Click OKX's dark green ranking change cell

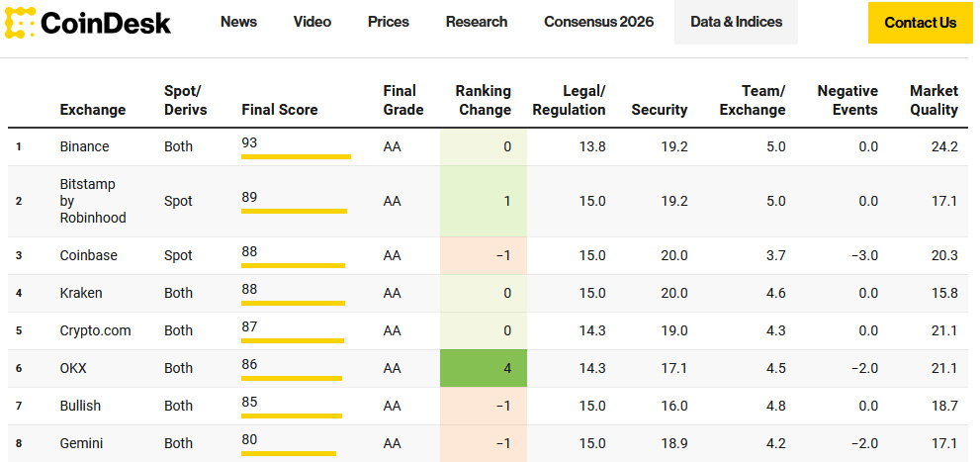(483, 368)
